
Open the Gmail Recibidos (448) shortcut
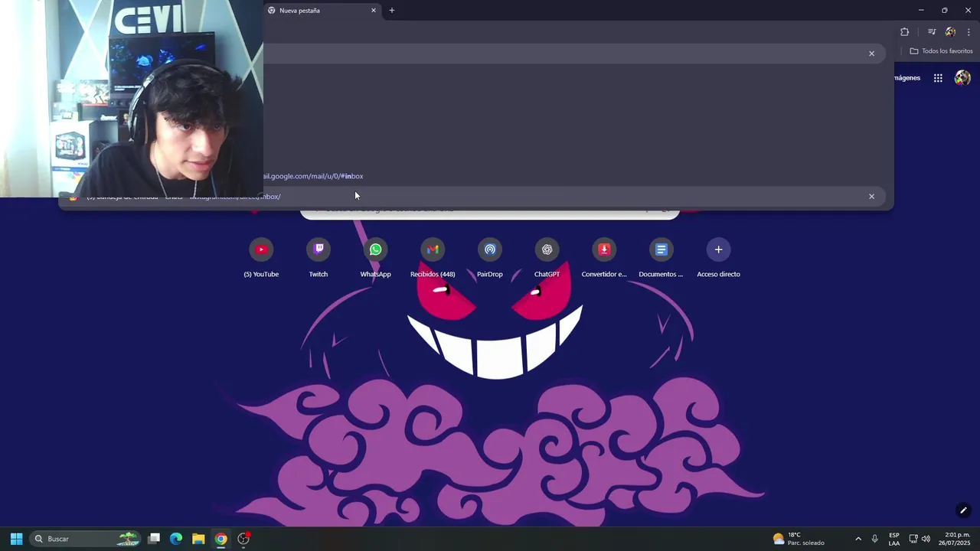coord(433,258)
